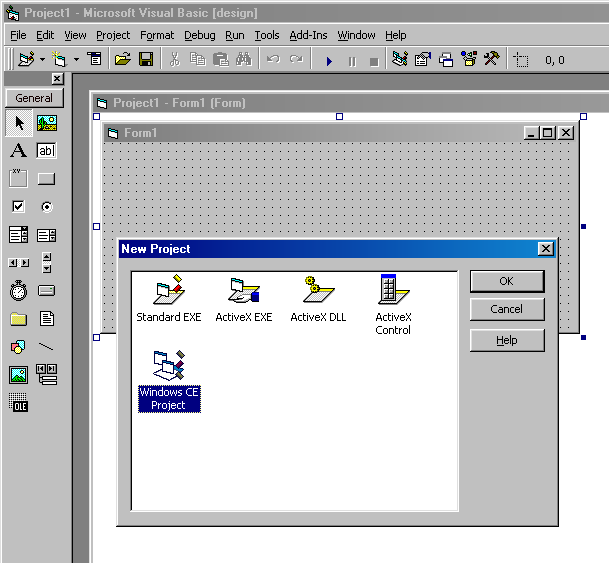
Task: Select the PictureBox control tool
Action: pyautogui.click(x=47, y=123)
